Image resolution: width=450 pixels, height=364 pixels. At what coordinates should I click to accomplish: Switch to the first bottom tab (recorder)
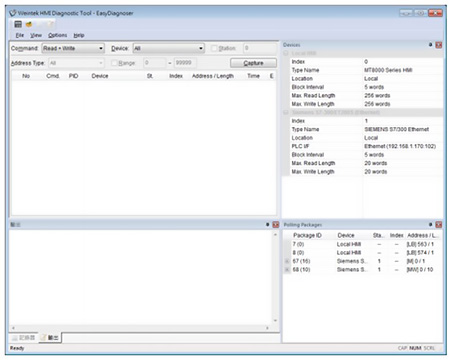[x=24, y=338]
